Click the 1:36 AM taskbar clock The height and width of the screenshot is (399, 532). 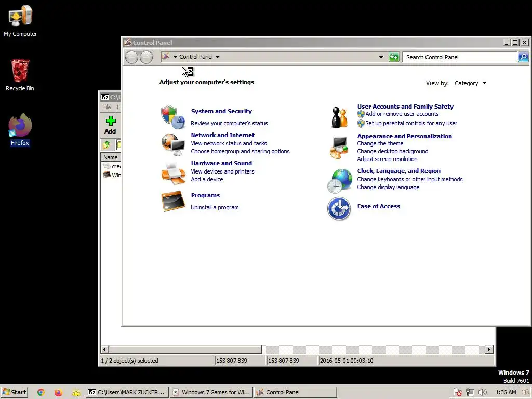click(506, 392)
